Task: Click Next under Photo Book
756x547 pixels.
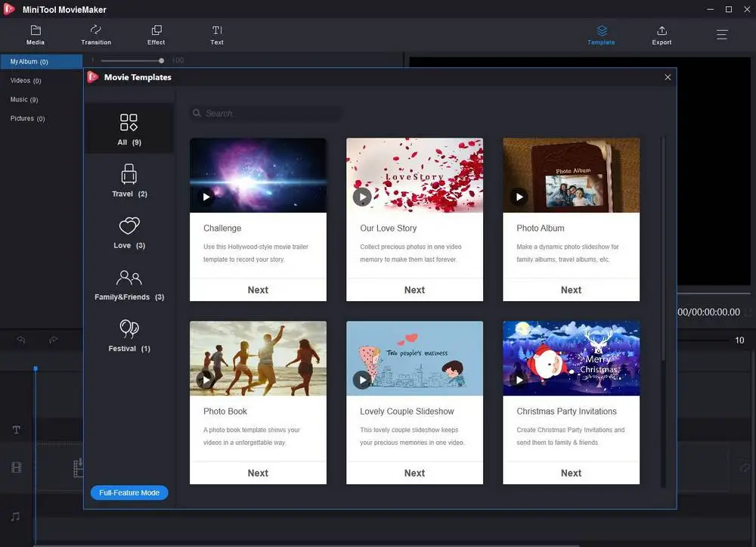Action: click(x=258, y=473)
